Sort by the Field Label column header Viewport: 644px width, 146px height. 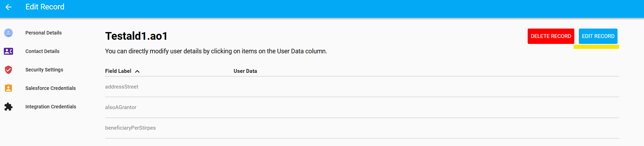coord(118,71)
